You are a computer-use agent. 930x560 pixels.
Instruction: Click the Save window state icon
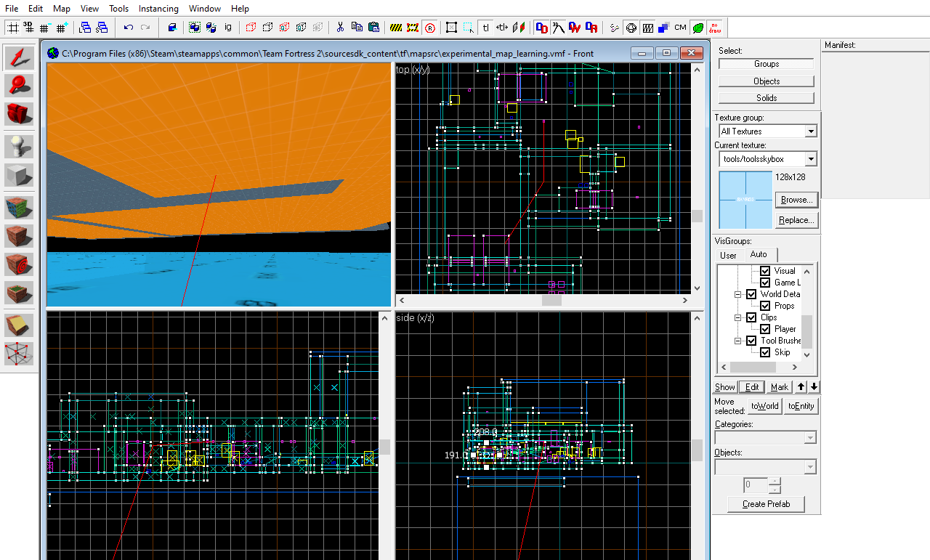click(102, 28)
